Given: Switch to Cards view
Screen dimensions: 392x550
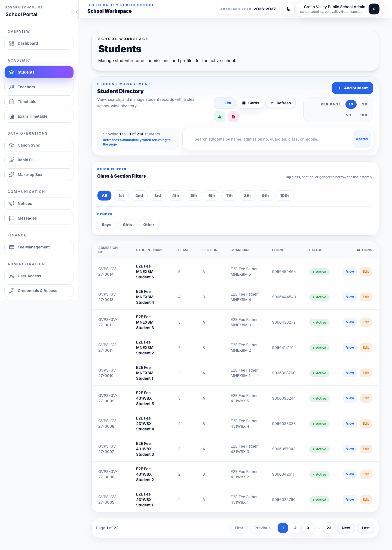Looking at the screenshot, I should (250, 103).
